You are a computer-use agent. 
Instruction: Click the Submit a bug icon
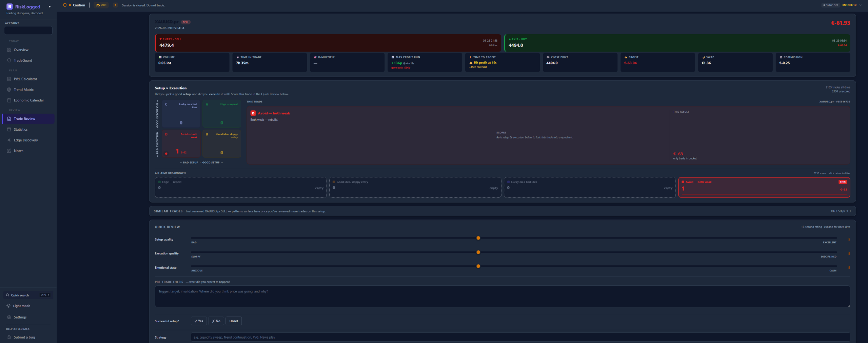coord(9,337)
